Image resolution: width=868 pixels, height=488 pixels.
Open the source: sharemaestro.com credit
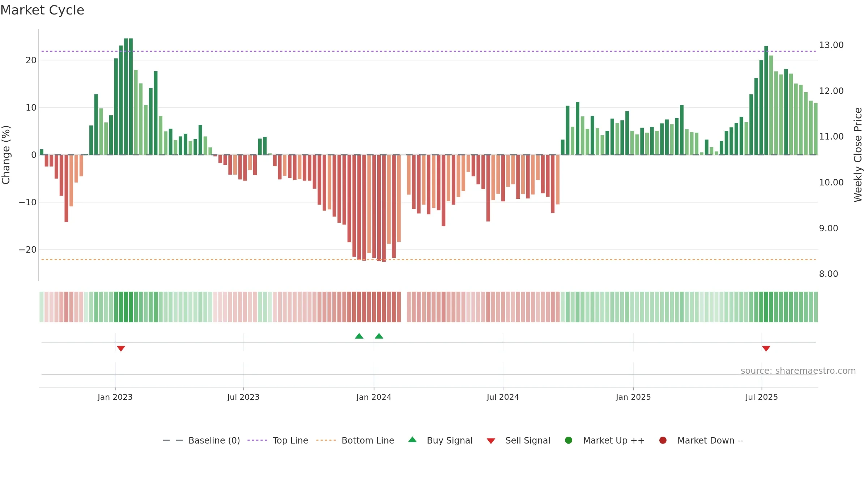798,371
